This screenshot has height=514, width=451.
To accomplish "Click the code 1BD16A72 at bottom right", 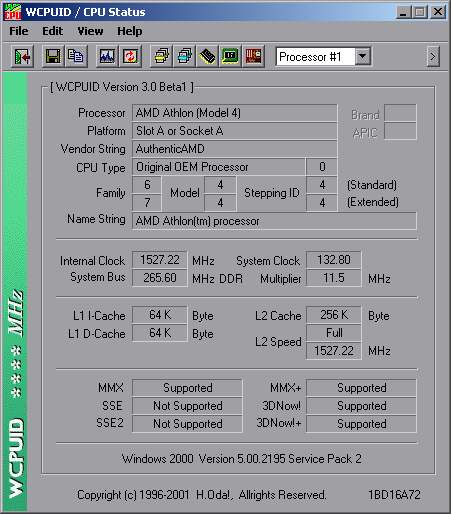I will pos(394,495).
